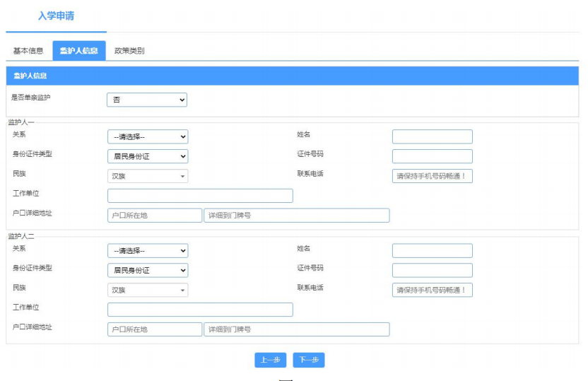This screenshot has height=381, width=588.
Task: Open 监护人一 身份证件类型 dropdown
Action: [148, 156]
